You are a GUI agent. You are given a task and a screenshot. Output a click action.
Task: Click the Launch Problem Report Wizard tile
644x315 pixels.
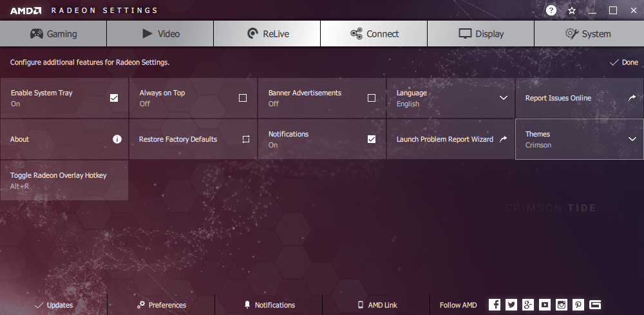pyautogui.click(x=451, y=139)
